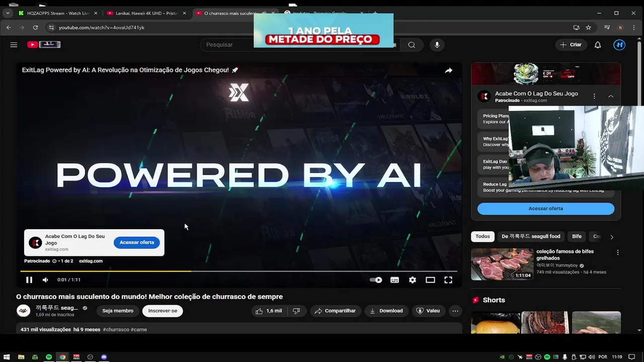Start a YouTube search with magnifier icon

point(412,45)
